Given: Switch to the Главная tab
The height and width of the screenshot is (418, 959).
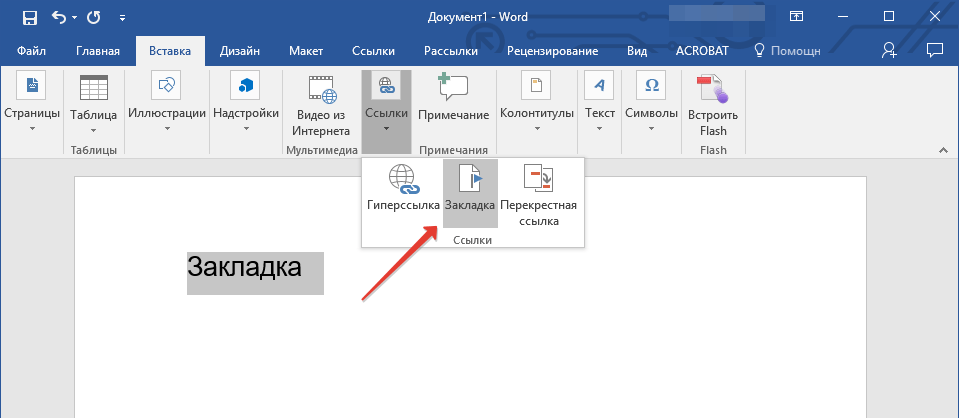Looking at the screenshot, I should coord(98,51).
